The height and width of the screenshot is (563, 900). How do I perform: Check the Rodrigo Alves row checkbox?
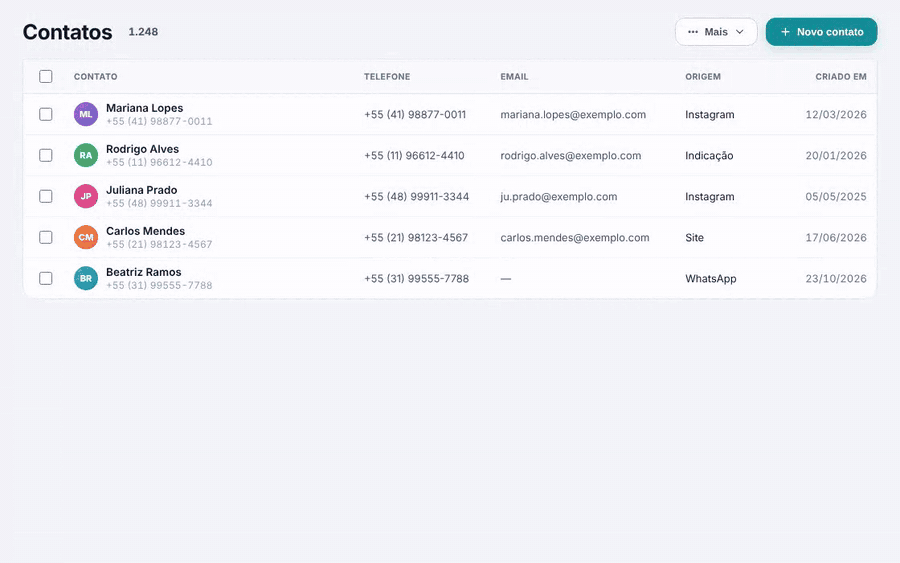pyautogui.click(x=46, y=156)
